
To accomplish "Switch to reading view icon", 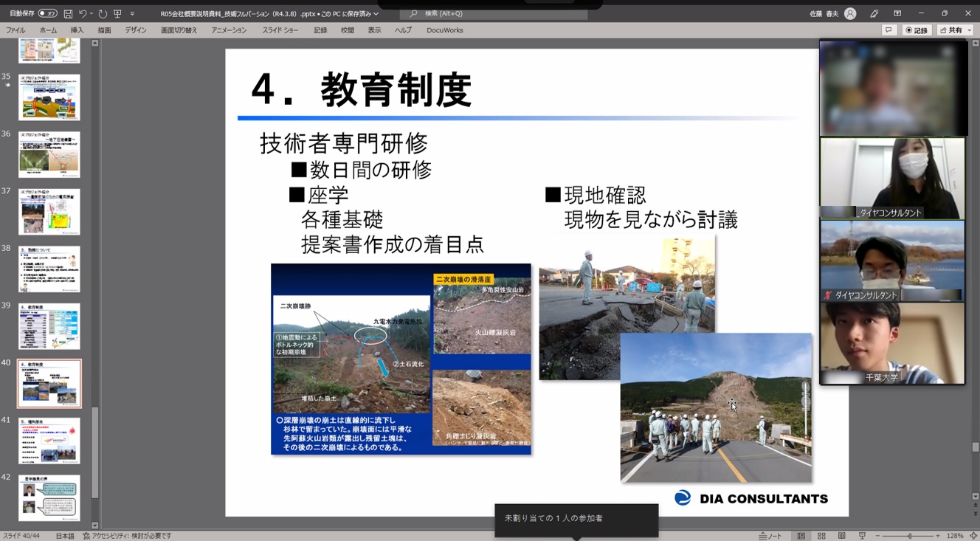I will [x=841, y=536].
